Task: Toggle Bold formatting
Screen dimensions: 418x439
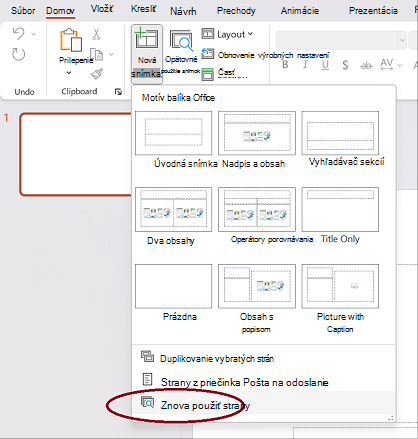Action: point(285,64)
